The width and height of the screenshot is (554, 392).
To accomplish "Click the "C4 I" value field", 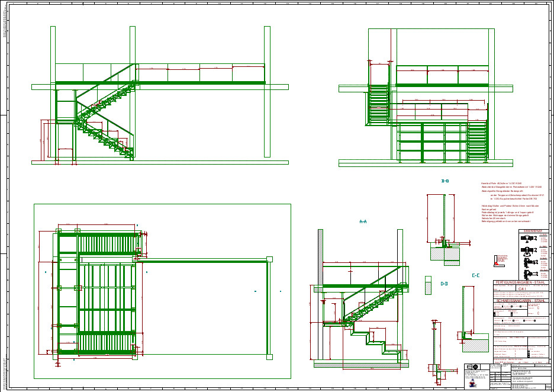I will click(521, 289).
